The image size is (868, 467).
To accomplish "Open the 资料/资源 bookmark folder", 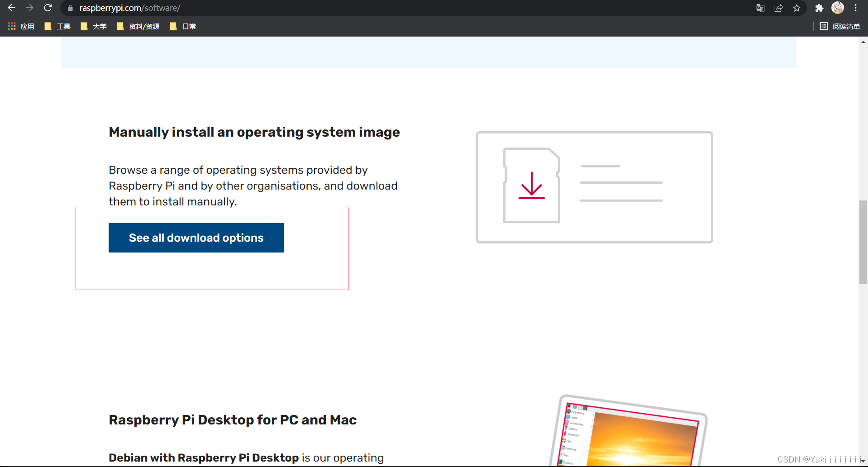I will 138,27.
